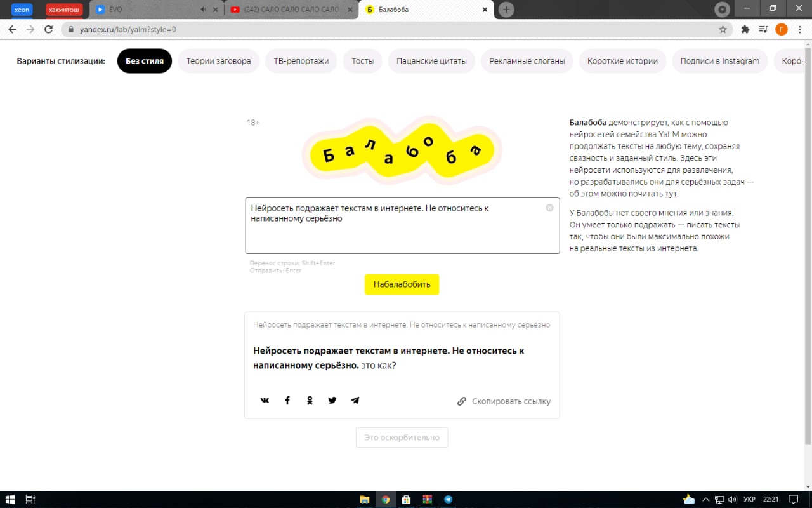This screenshot has width=812, height=508.
Task: Share result on Facebook
Action: pos(287,401)
